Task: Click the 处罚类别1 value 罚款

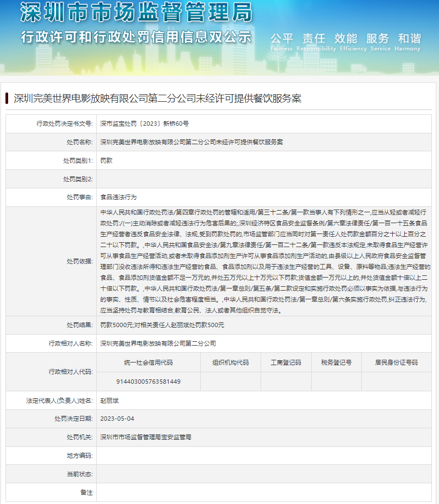Action: click(107, 161)
